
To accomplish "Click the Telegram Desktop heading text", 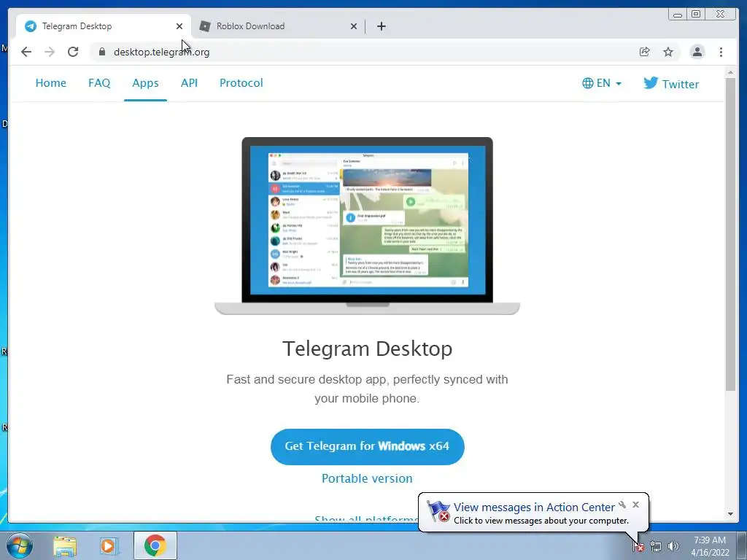I will point(368,349).
